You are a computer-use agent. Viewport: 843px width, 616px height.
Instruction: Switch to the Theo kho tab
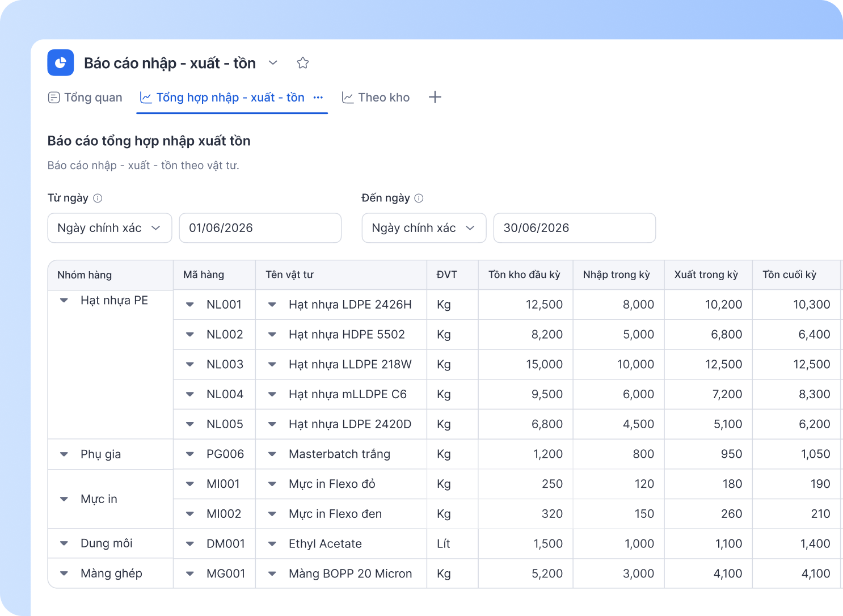376,98
